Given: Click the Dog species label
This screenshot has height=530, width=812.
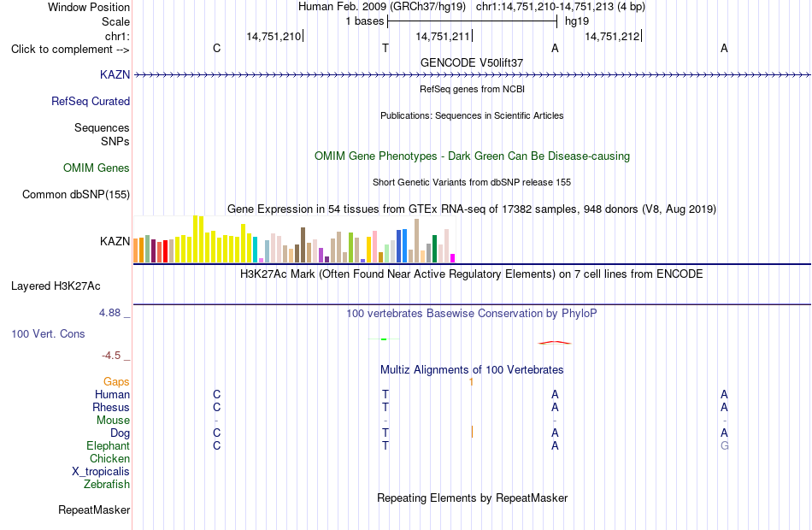Looking at the screenshot, I should [120, 433].
